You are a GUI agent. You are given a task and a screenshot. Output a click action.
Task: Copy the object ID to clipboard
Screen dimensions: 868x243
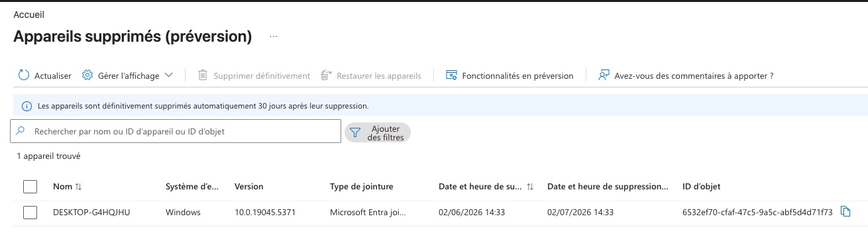click(845, 212)
